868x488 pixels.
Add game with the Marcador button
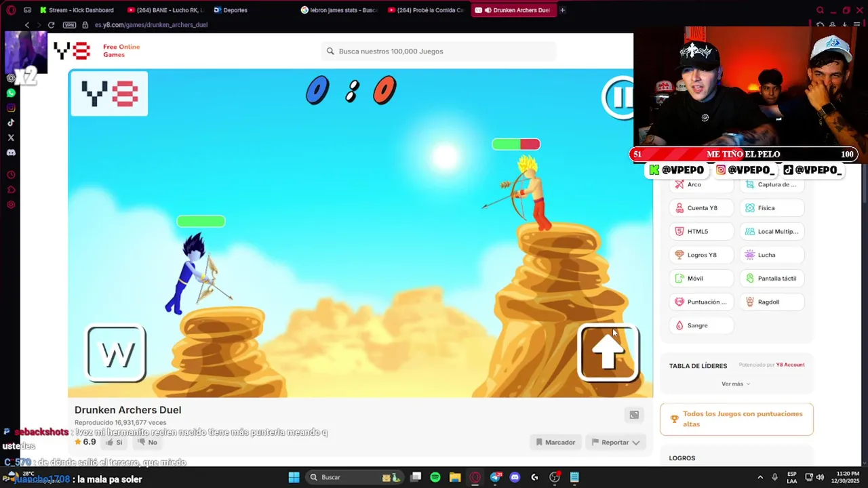click(555, 442)
